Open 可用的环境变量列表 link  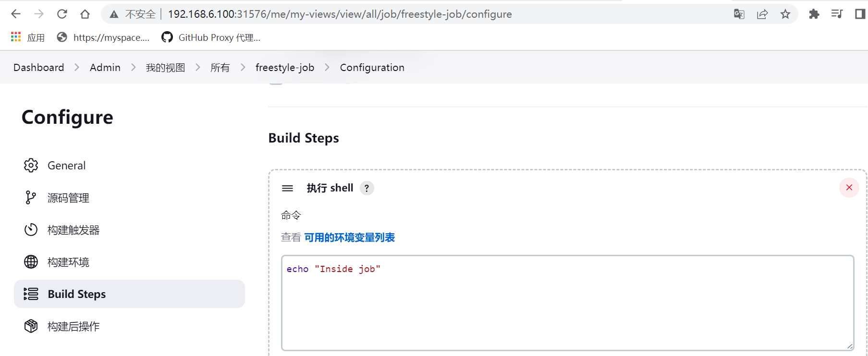pos(349,237)
